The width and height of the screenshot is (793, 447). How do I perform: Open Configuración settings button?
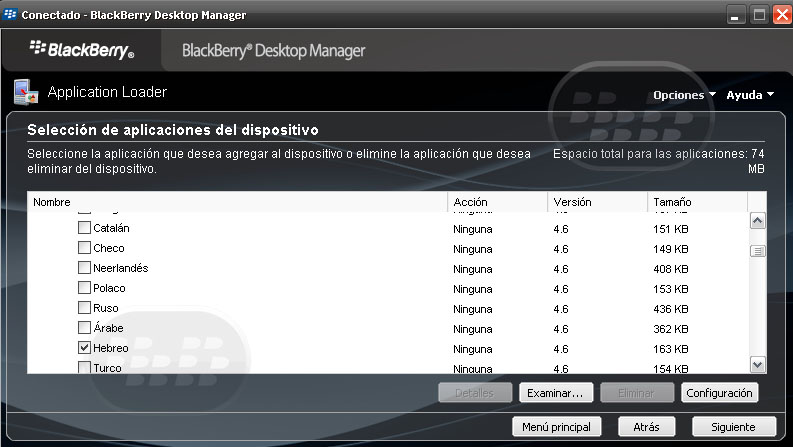tap(719, 393)
